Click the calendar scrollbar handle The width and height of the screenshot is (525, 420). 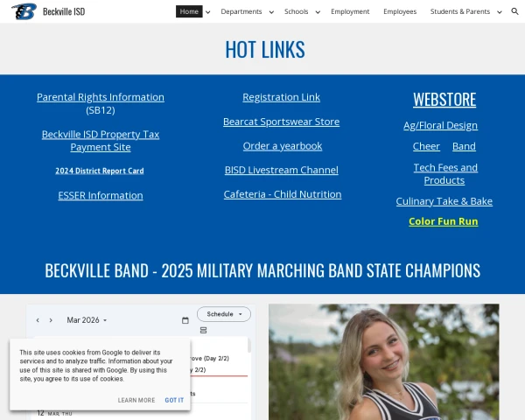[x=249, y=346]
